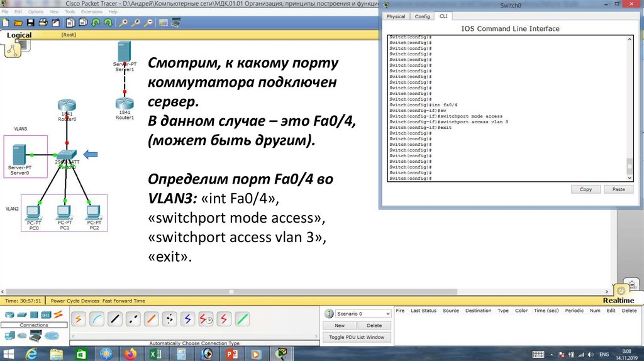Open the File menu
Screen dimensions: 644x361
(5, 12)
